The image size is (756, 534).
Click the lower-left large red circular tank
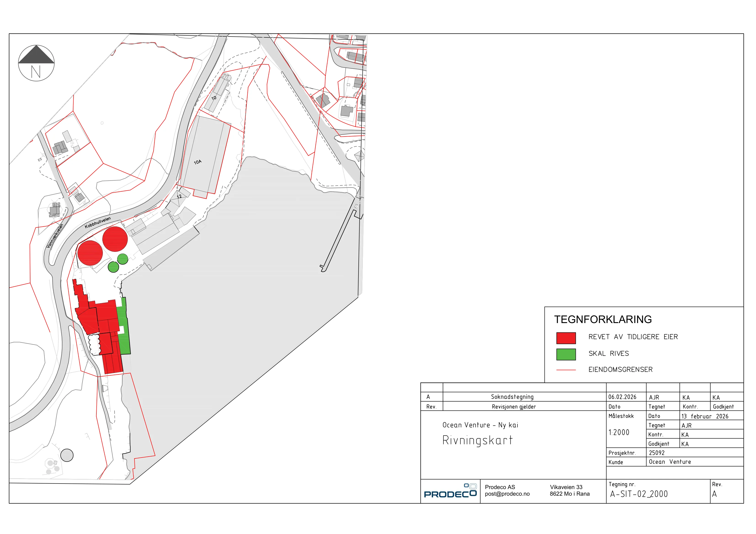(x=90, y=253)
